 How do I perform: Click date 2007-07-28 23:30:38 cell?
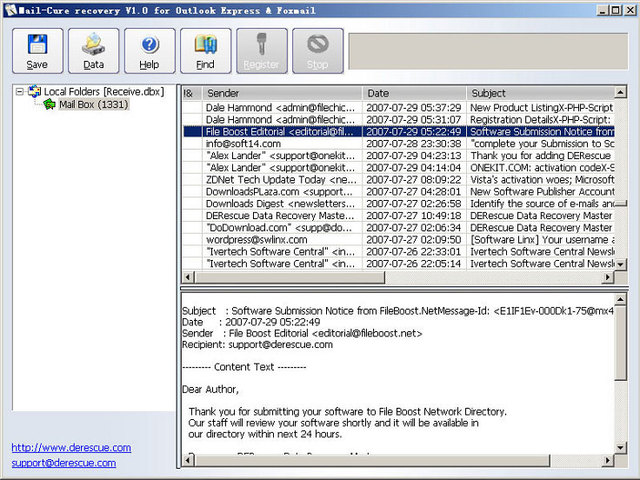click(x=413, y=144)
